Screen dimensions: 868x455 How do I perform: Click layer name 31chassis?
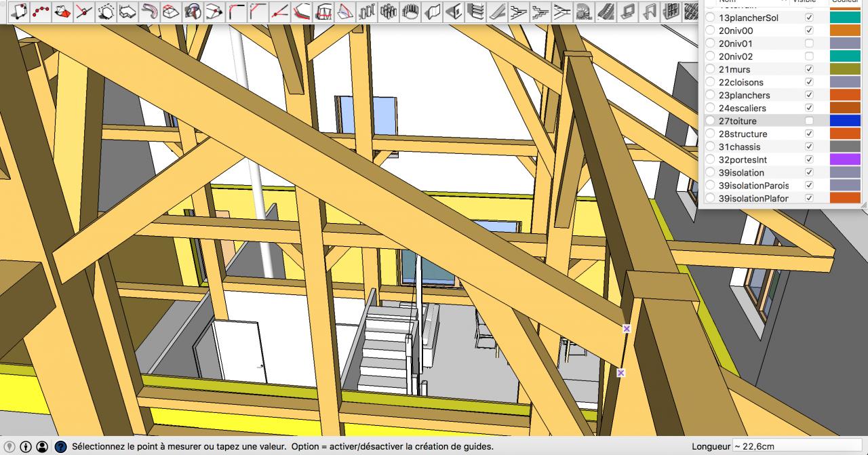pyautogui.click(x=739, y=146)
